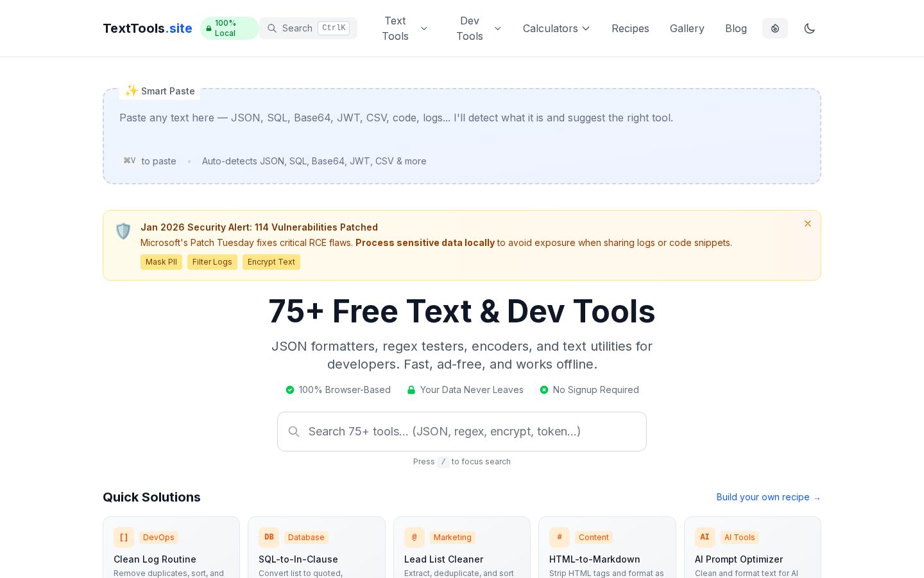Click the DB database icon
This screenshot has height=578, width=924.
click(269, 538)
